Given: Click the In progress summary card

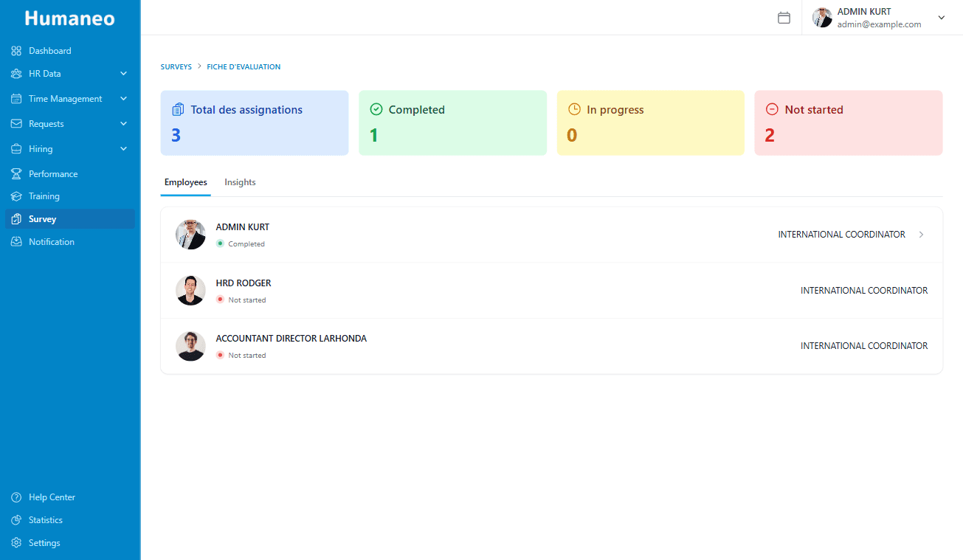Looking at the screenshot, I should point(651,123).
